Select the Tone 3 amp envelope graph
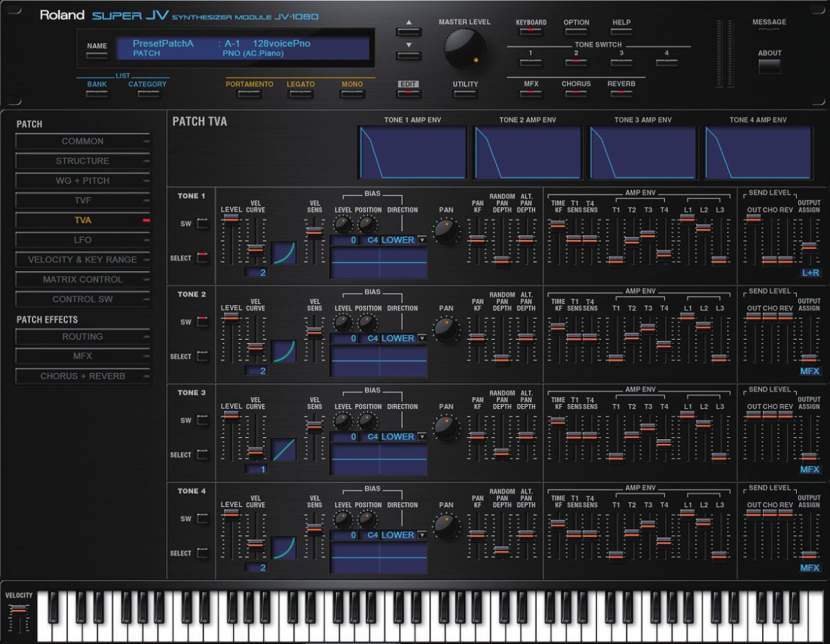This screenshot has height=644, width=830. 643,153
